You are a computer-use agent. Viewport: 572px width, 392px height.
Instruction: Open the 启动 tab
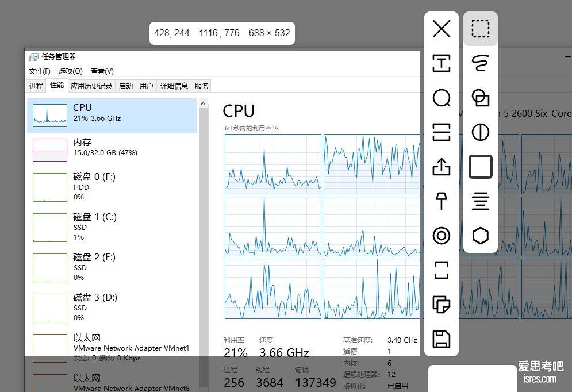point(126,86)
